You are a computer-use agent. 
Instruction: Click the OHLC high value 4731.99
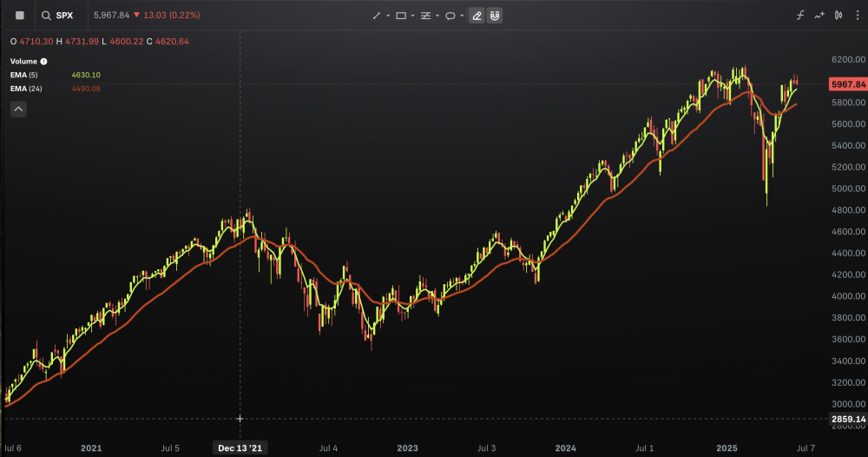tap(82, 42)
